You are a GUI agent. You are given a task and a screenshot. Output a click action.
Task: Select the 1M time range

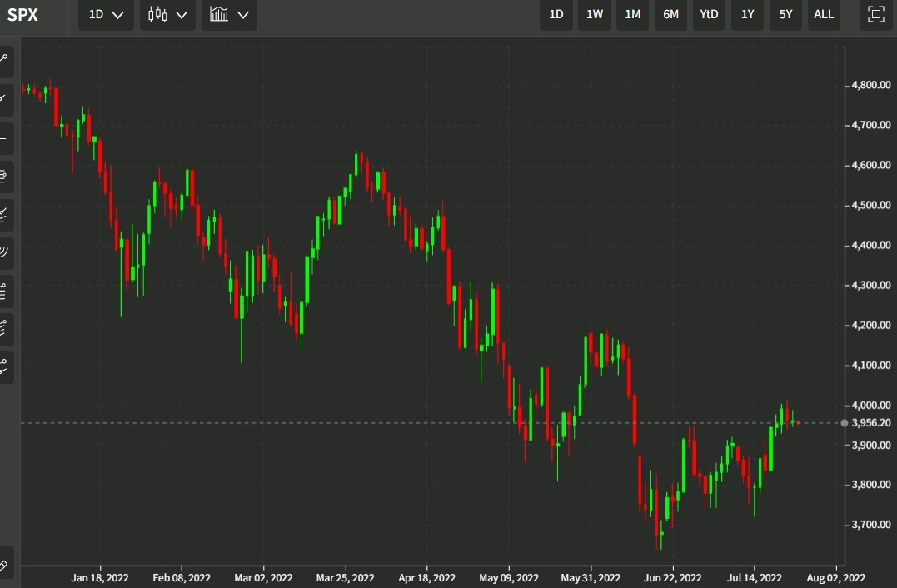pyautogui.click(x=632, y=15)
